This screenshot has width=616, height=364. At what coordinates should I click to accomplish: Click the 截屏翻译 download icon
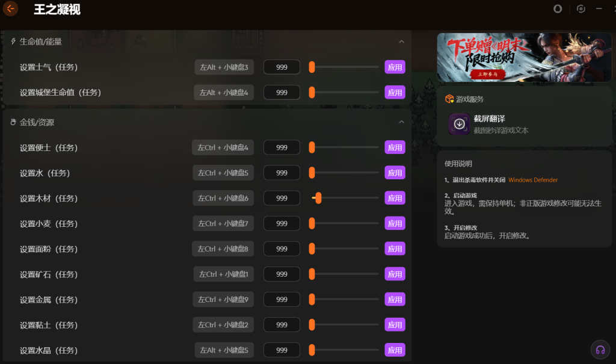pos(459,124)
